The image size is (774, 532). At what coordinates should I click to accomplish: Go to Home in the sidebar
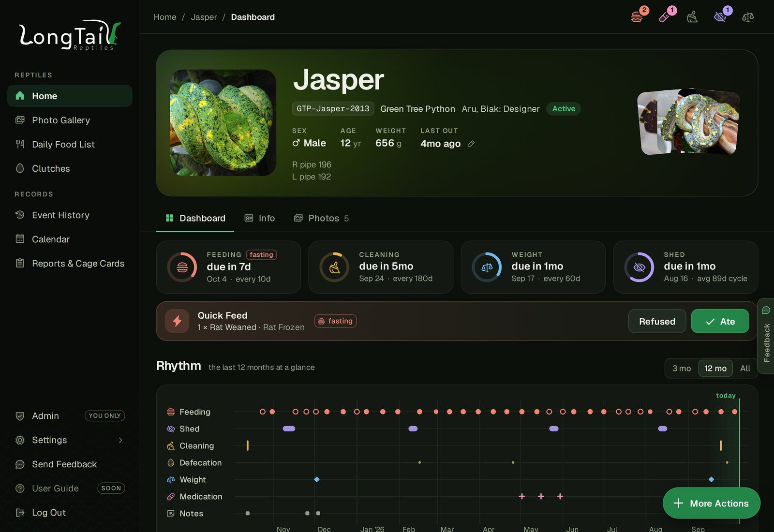click(70, 96)
